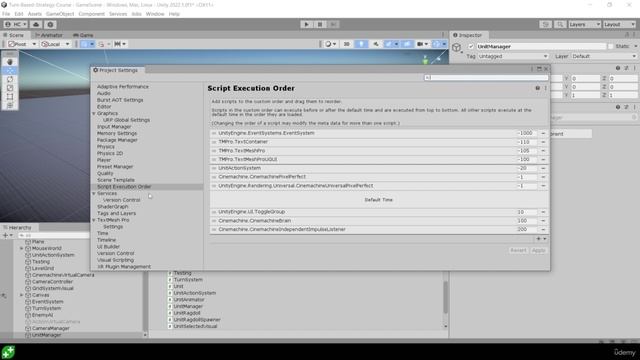This screenshot has height=360, width=640.
Task: Open Transform component preset icon
Action: [x=627, y=68]
